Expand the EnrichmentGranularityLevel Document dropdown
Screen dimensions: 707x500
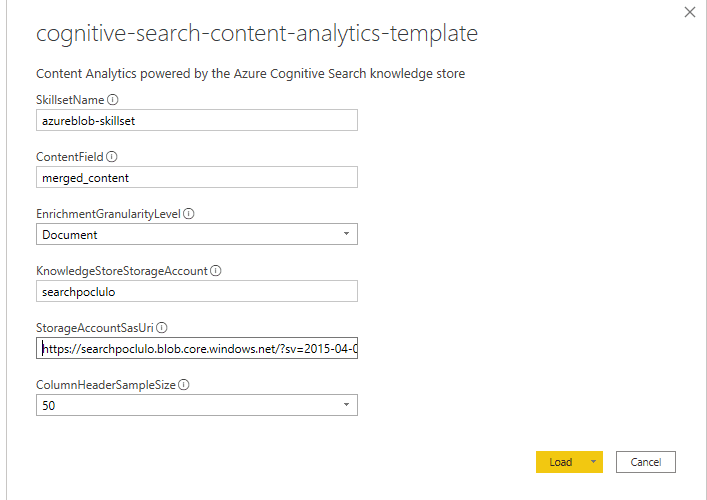(197, 234)
